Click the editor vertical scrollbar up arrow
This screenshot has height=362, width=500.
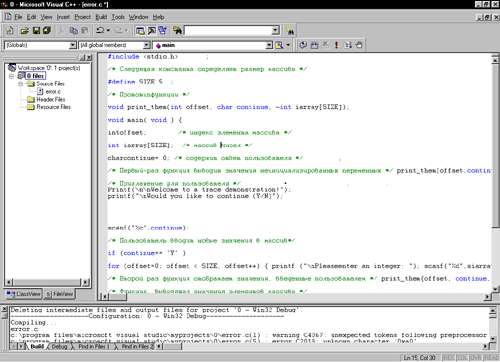[x=495, y=60]
